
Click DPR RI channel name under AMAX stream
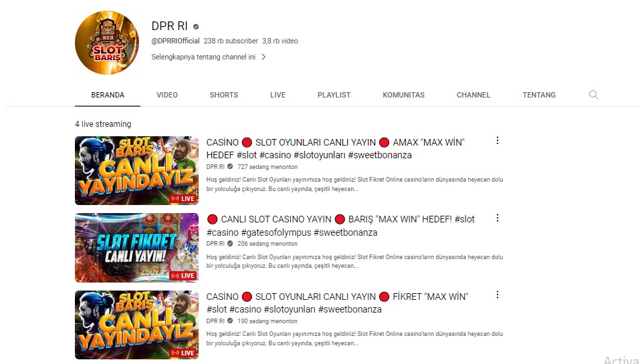point(215,166)
